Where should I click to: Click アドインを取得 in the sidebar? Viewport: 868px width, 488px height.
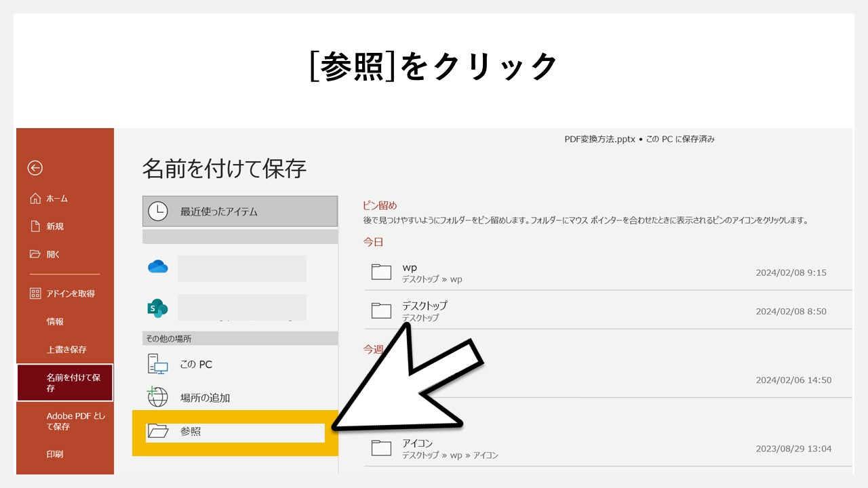click(x=62, y=293)
